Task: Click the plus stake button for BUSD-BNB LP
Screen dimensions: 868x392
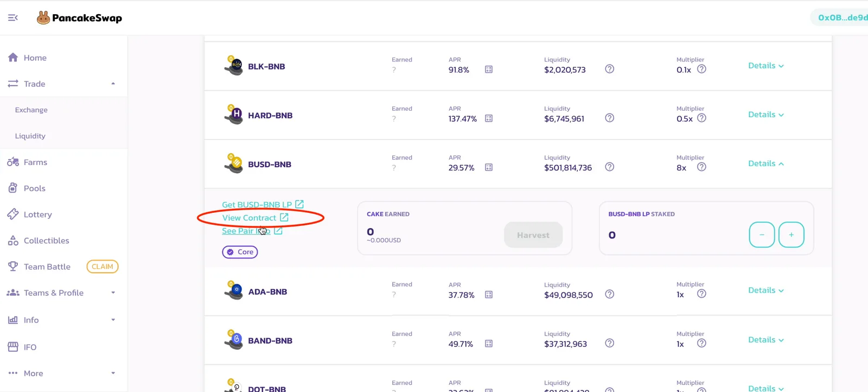Action: click(792, 235)
